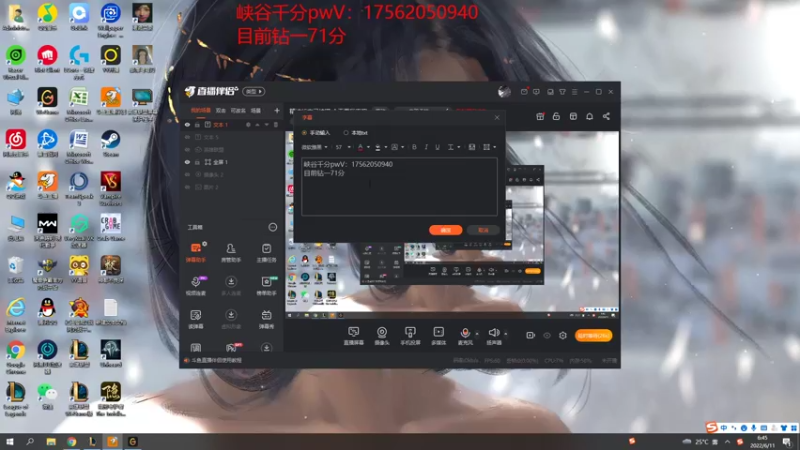Viewport: 800px width, 450px height.
Task: Open the room manager assistant tool
Action: (231, 252)
